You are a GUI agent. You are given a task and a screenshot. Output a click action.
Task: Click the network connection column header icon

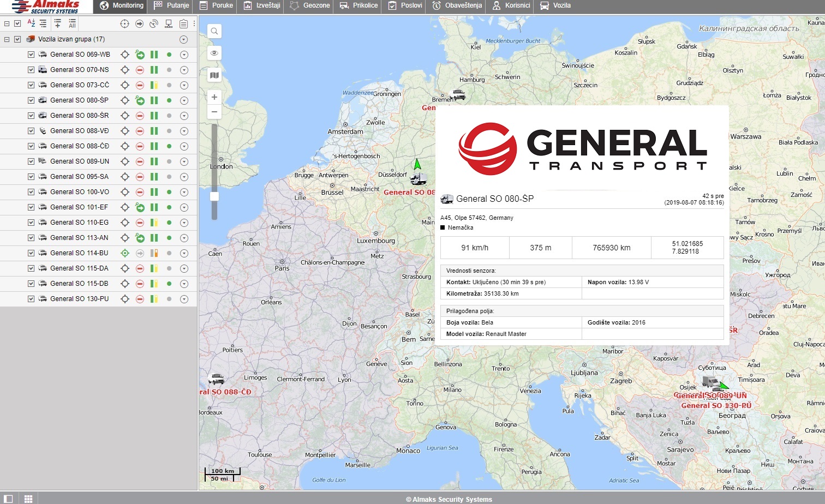169,23
